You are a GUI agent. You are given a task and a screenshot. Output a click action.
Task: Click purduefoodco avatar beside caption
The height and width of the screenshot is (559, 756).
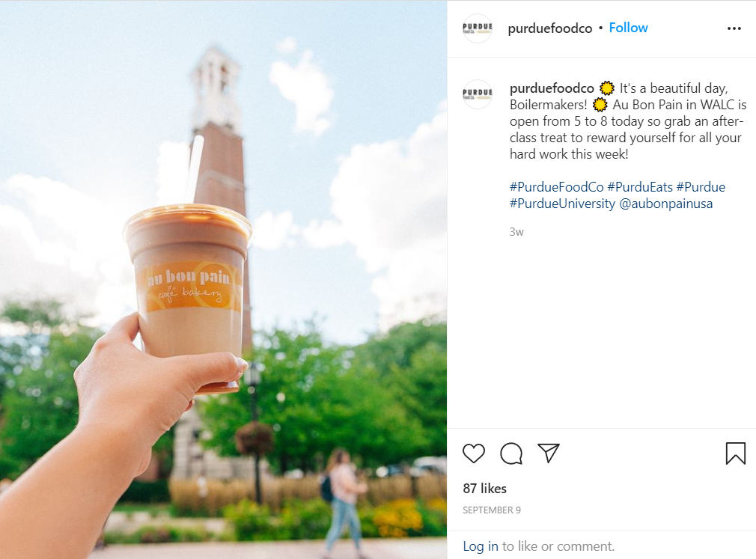tap(478, 94)
